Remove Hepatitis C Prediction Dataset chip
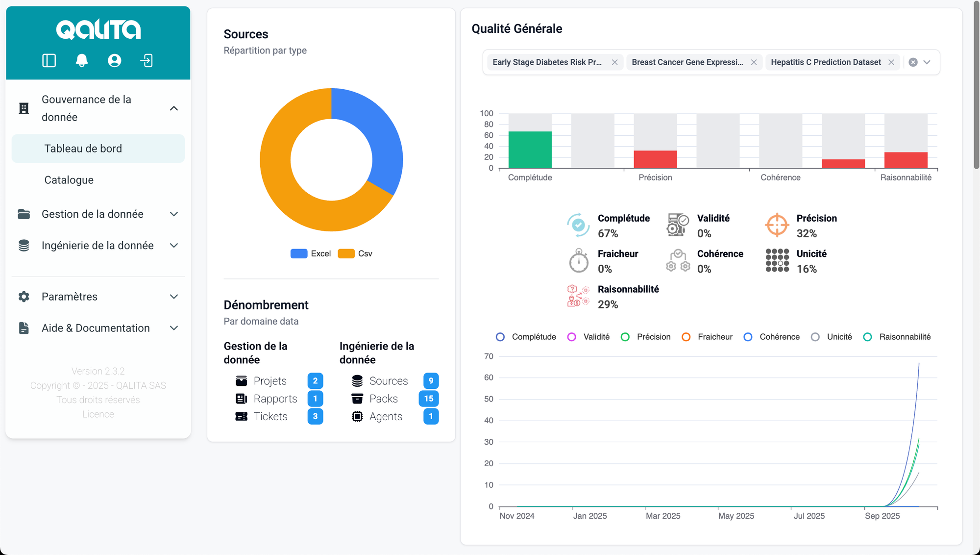 [x=891, y=62]
